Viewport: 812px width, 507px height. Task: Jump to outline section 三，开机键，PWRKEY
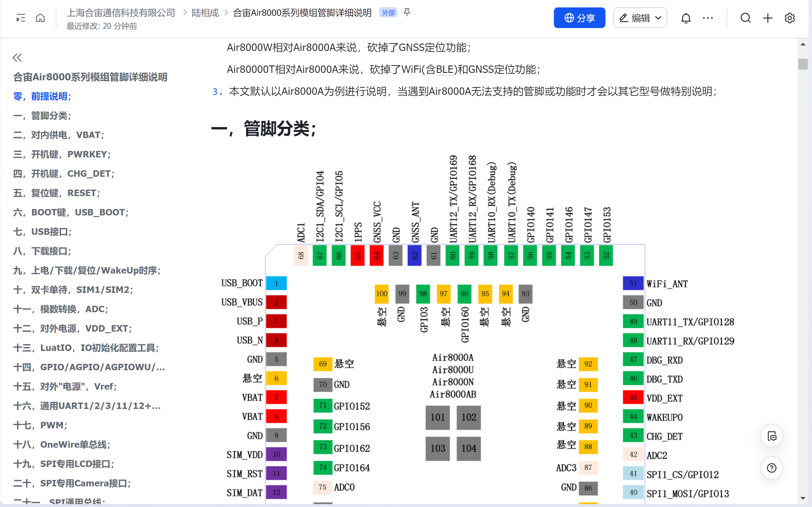[x=62, y=154]
